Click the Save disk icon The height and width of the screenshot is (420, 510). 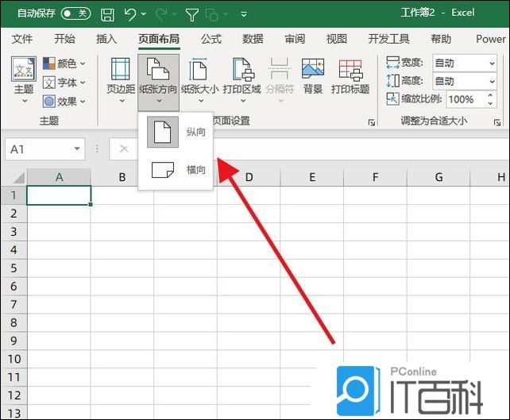click(107, 14)
